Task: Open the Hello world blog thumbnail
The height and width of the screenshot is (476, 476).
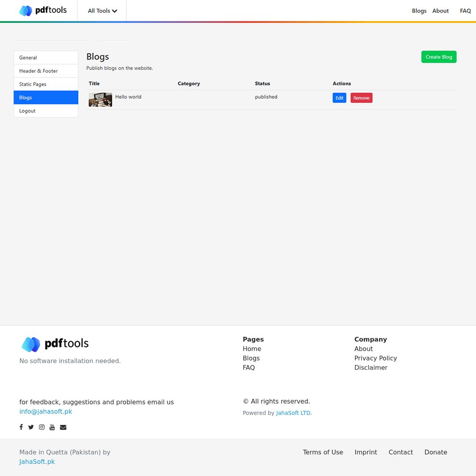Action: point(100,100)
